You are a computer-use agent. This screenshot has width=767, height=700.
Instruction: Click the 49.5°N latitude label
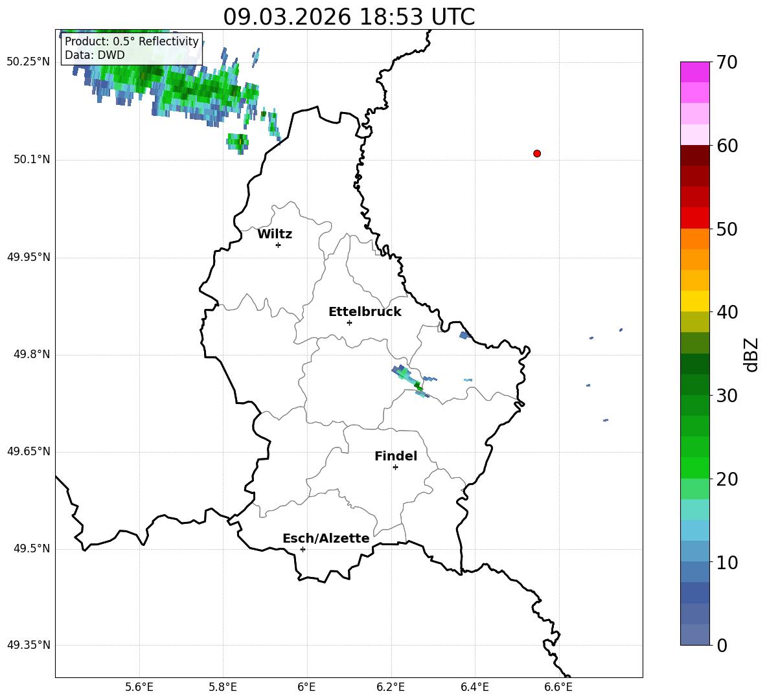(x=31, y=548)
